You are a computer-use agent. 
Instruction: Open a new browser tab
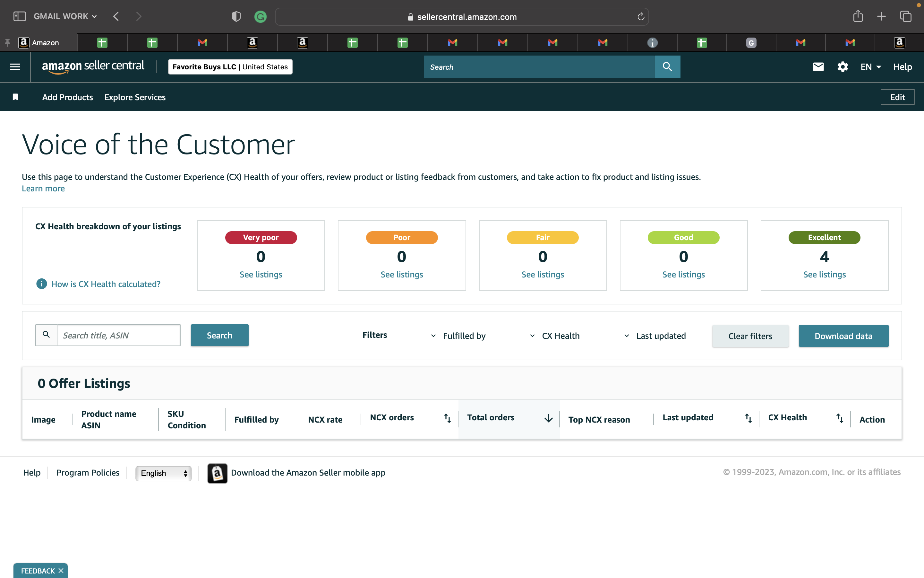[x=882, y=16]
